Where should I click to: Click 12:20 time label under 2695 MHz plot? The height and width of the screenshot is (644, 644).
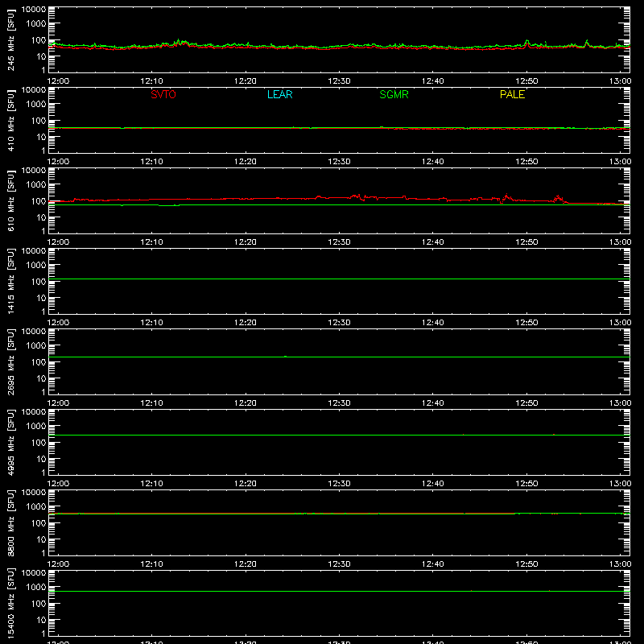[246, 403]
